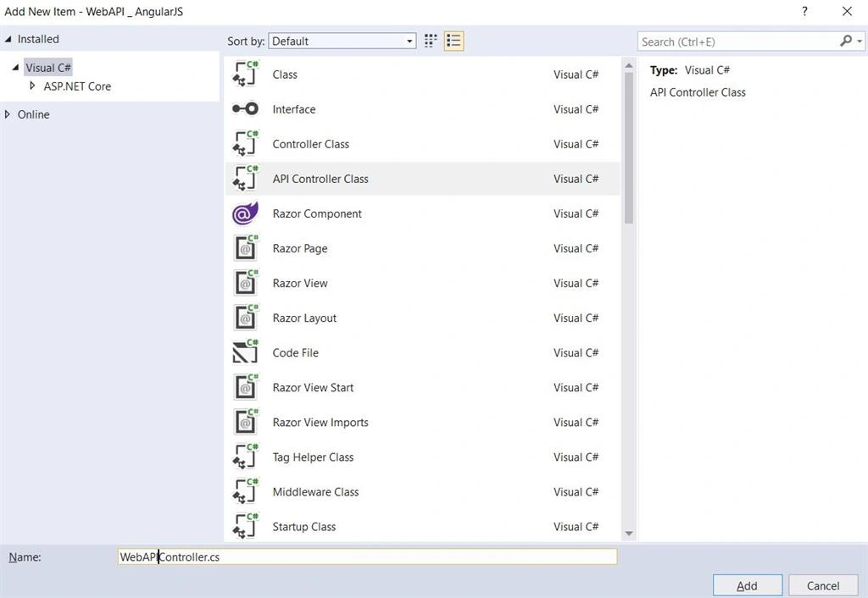Image resolution: width=868 pixels, height=598 pixels.
Task: Click the Razor View Imports icon
Action: pyautogui.click(x=245, y=422)
